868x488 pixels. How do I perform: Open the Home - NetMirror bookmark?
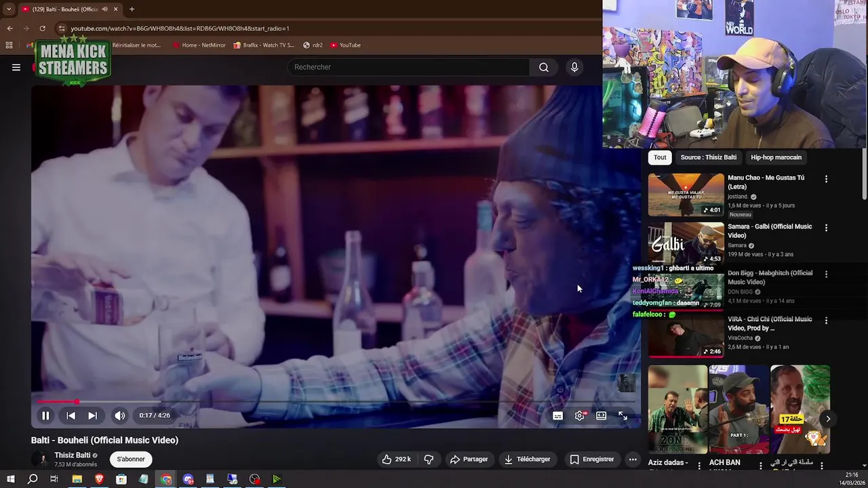pos(199,45)
